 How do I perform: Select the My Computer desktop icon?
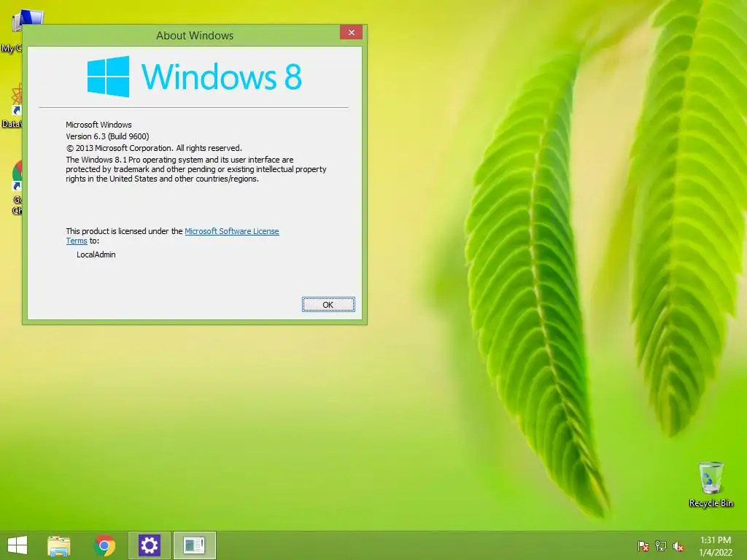tap(12, 32)
